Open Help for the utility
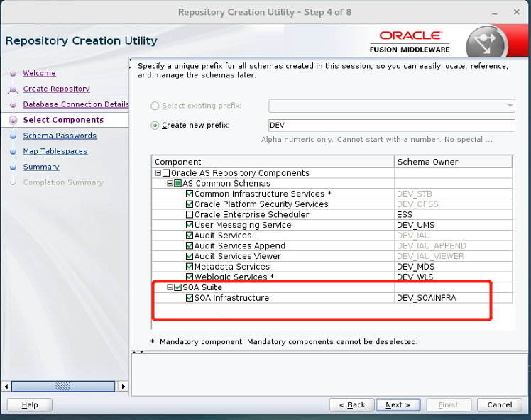Viewport: 531px width, 420px height. pos(30,405)
